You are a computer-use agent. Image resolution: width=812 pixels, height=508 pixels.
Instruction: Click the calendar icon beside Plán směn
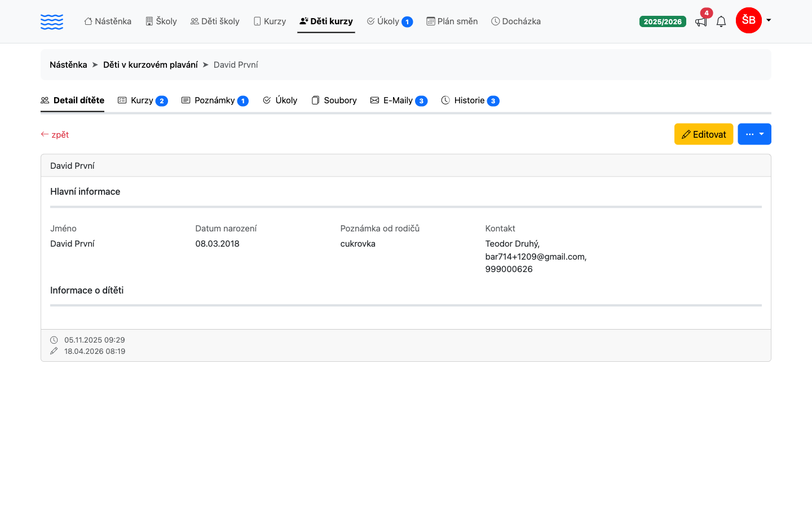(431, 21)
